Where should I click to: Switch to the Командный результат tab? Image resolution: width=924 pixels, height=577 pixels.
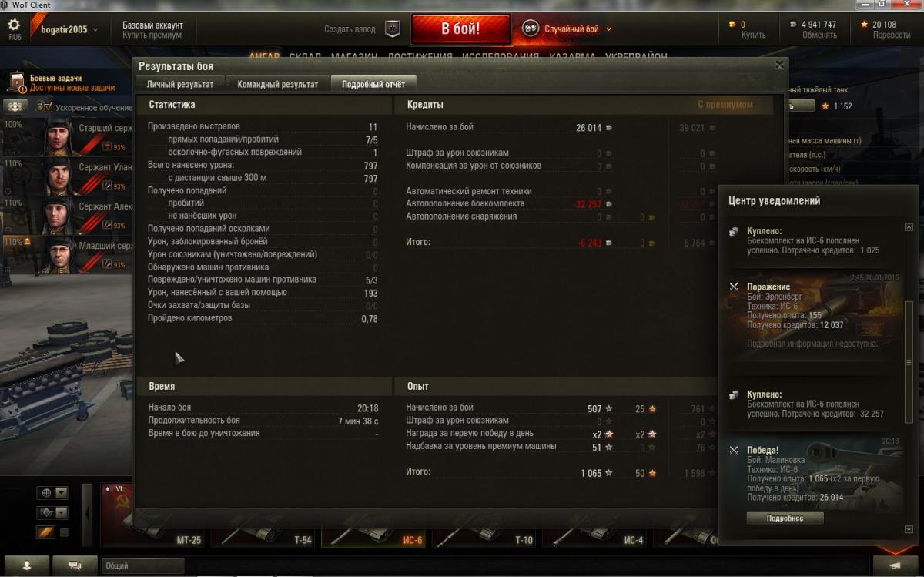point(277,84)
